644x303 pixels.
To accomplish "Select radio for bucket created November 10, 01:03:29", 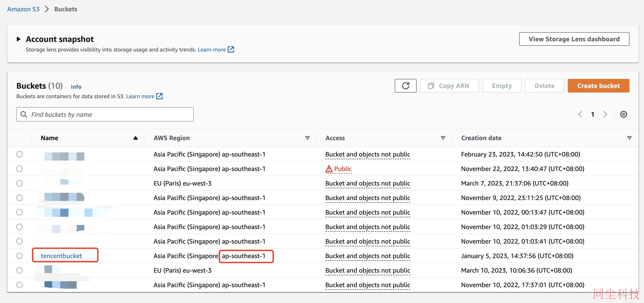I will click(20, 227).
